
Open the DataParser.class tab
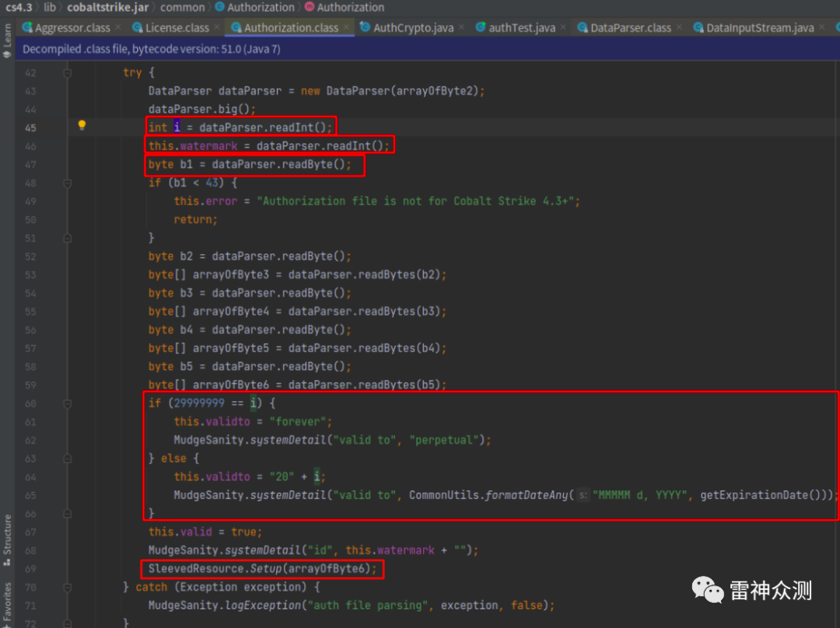pos(631,28)
